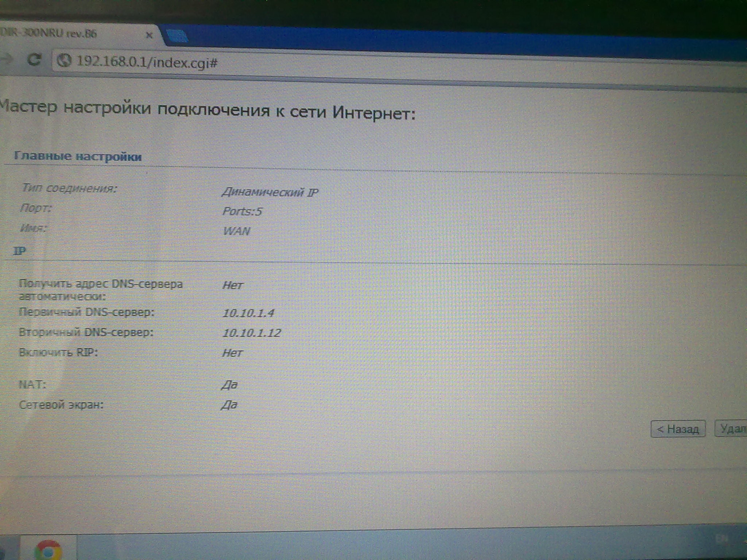Click primary DNS value 10.10.1.4
The height and width of the screenshot is (560, 747).
tap(248, 313)
